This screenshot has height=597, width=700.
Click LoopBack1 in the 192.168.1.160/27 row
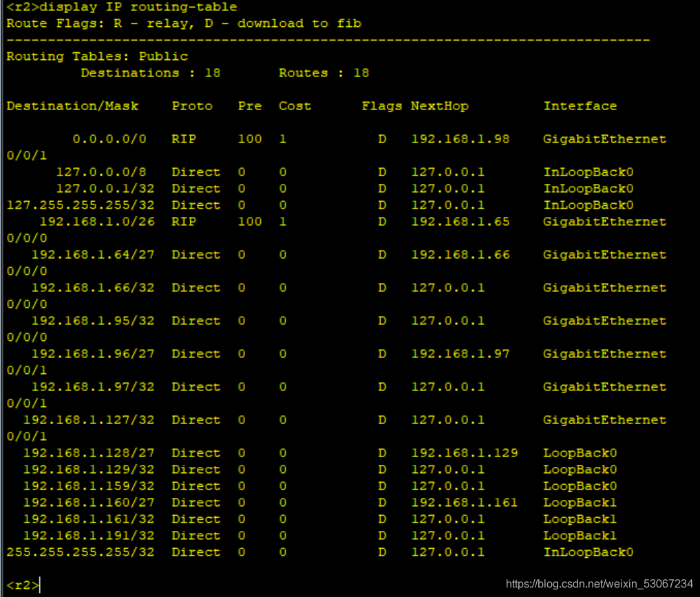point(580,503)
